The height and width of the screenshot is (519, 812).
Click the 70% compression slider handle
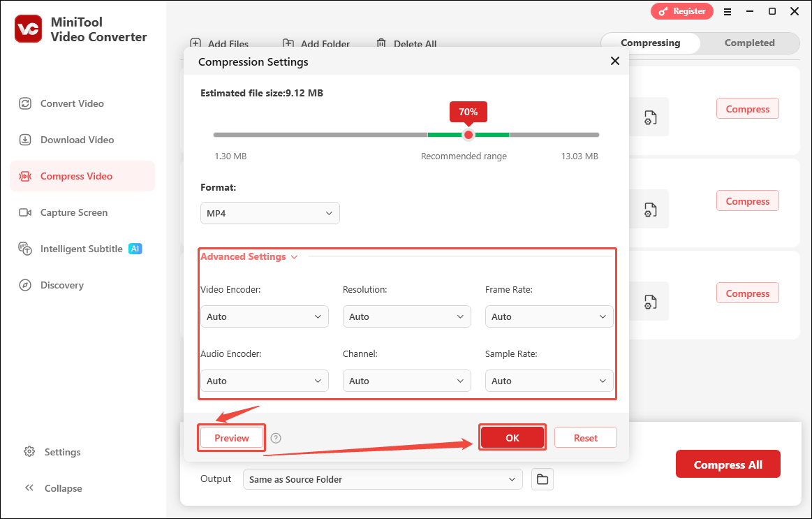pyautogui.click(x=468, y=135)
